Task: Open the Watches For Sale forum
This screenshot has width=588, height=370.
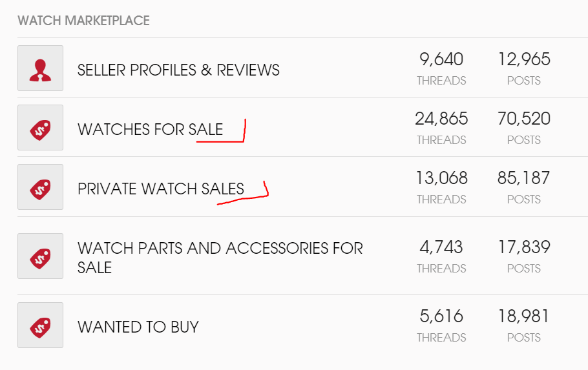Action: [150, 129]
